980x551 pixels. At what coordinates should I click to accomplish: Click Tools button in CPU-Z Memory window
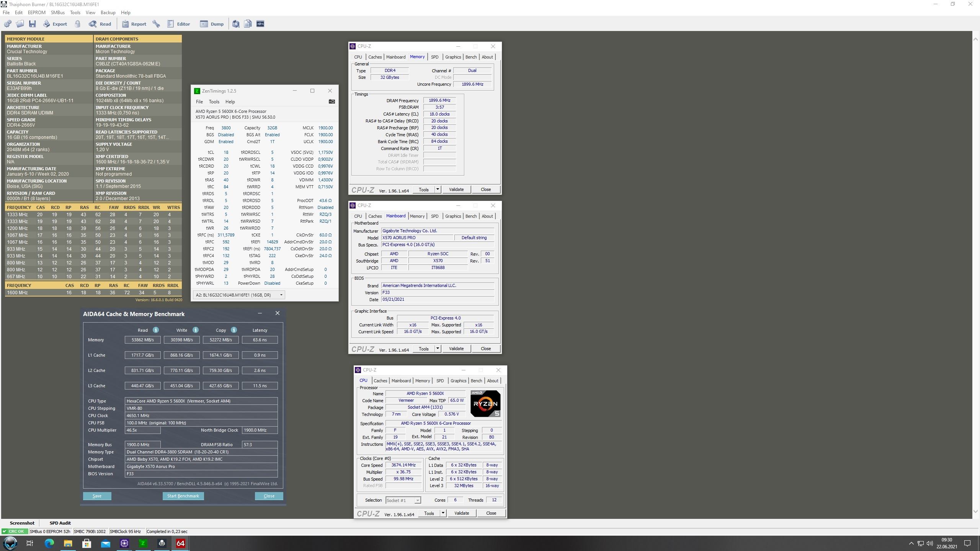pos(423,189)
